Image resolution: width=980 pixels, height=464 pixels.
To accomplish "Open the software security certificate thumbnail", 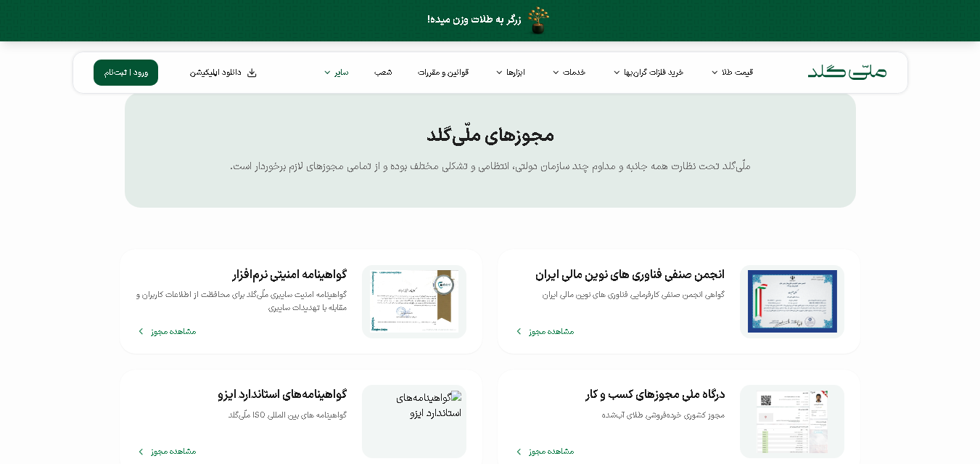I will coord(414,301).
